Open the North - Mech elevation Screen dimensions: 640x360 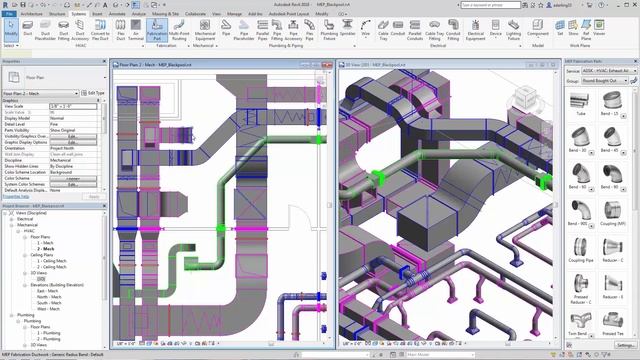point(49,297)
